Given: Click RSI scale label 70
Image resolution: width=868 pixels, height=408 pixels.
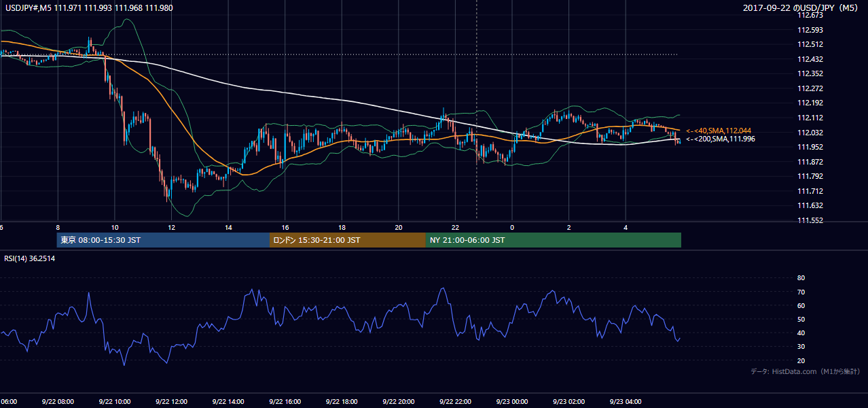Looking at the screenshot, I should (x=801, y=292).
